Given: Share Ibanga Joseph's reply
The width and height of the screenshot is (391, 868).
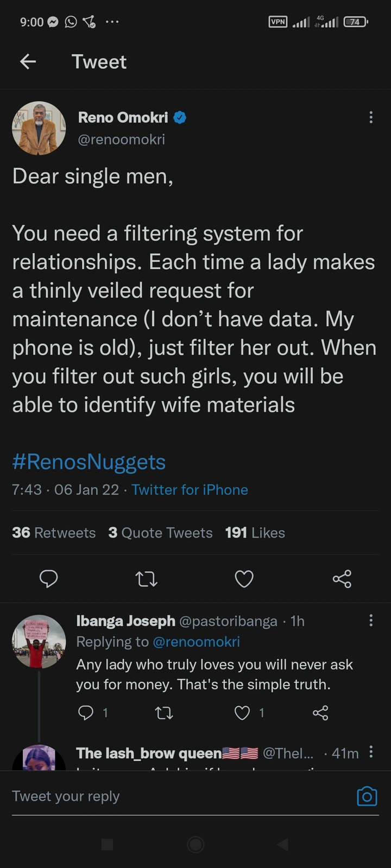Looking at the screenshot, I should click(320, 712).
